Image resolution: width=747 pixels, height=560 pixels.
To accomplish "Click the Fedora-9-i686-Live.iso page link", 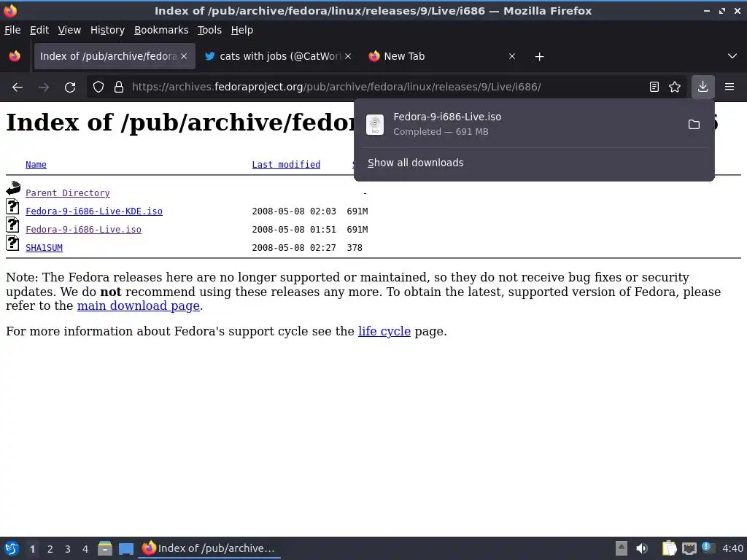I will pyautogui.click(x=83, y=230).
